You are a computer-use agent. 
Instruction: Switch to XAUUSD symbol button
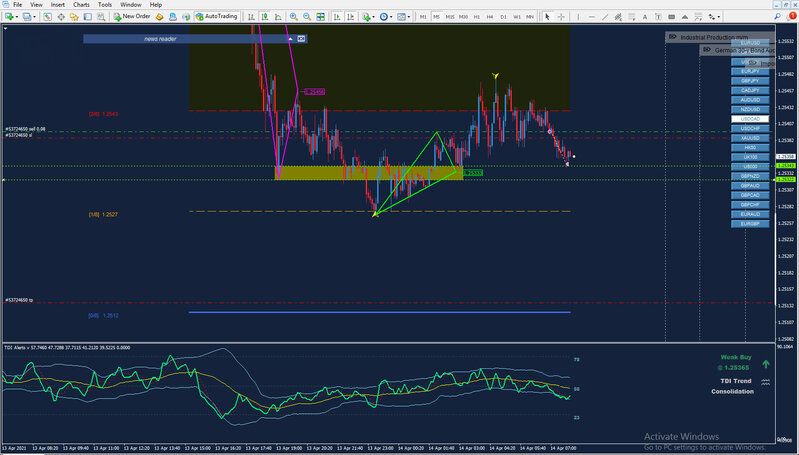[750, 138]
